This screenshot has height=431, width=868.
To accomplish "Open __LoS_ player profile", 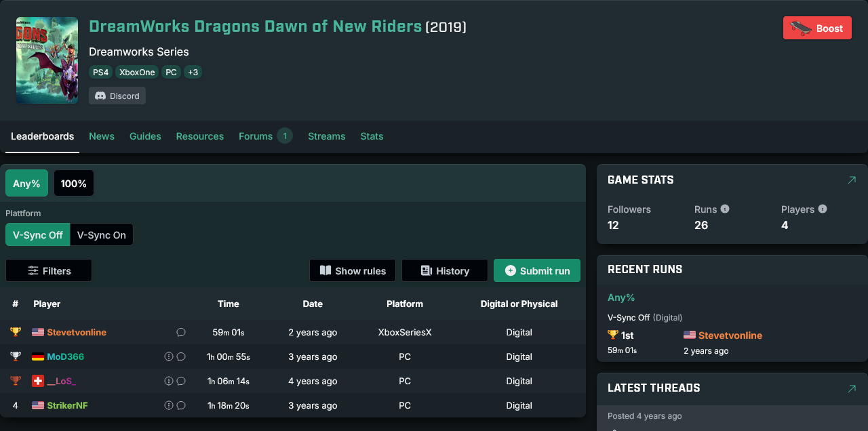I will click(62, 381).
